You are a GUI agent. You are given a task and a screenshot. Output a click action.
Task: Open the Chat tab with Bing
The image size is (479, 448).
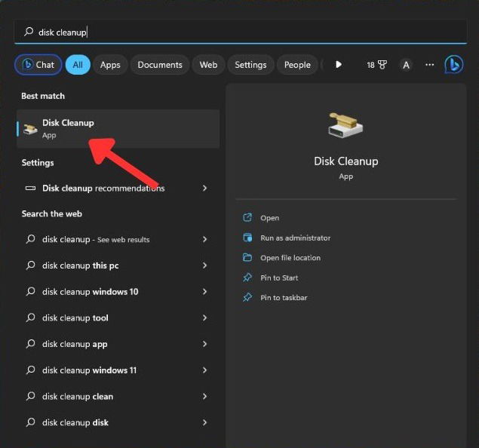pyautogui.click(x=38, y=65)
